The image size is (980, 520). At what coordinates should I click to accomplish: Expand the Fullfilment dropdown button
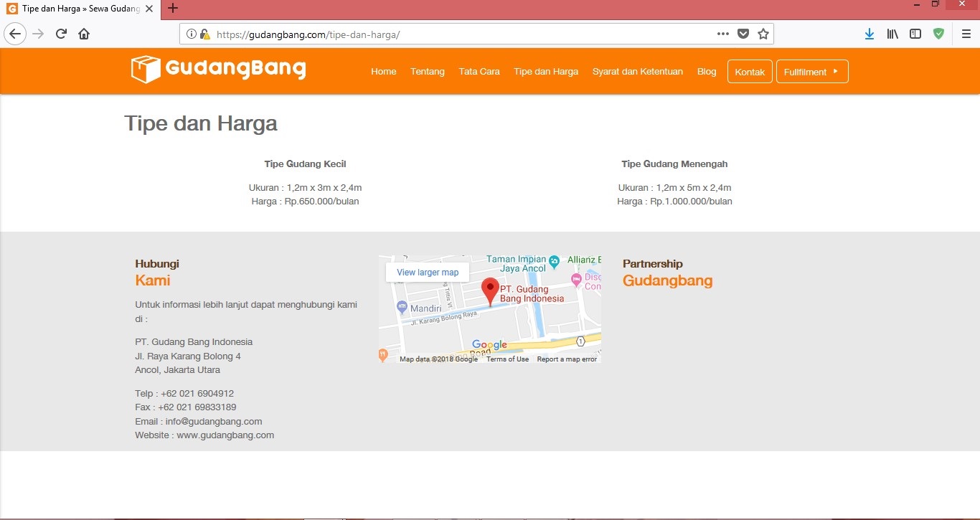click(x=812, y=72)
